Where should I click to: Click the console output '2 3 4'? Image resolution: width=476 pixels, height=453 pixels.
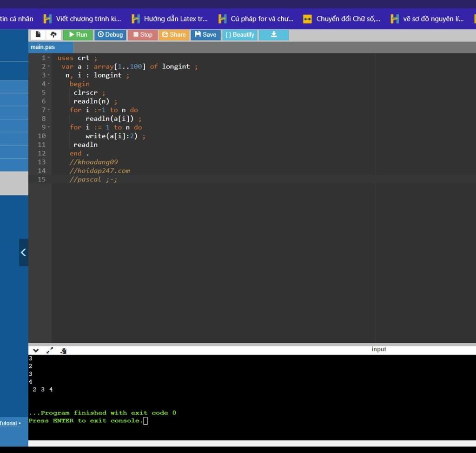(42, 389)
